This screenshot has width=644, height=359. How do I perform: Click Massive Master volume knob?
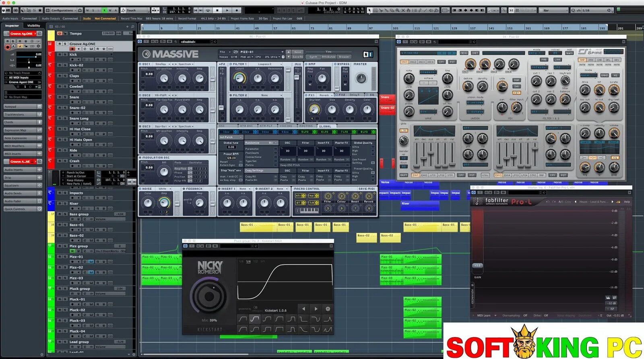(x=361, y=79)
